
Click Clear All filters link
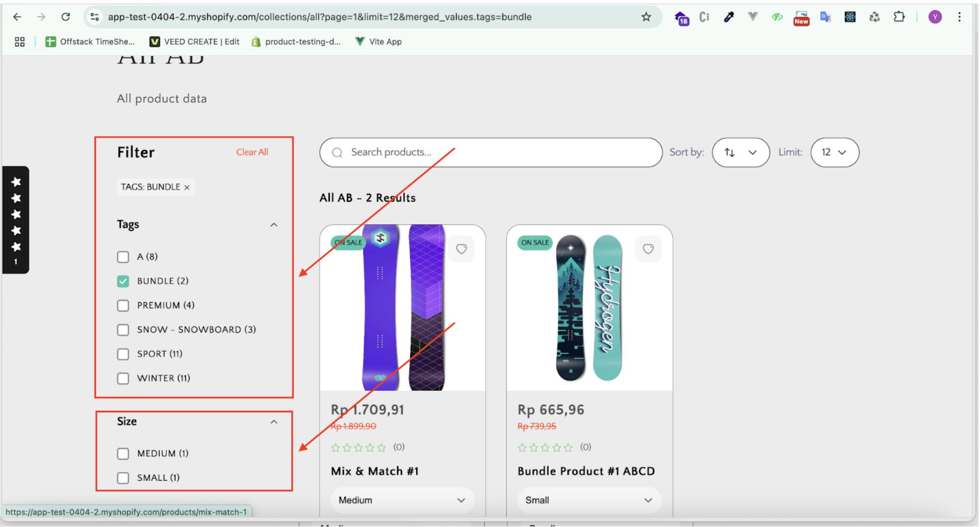click(252, 152)
